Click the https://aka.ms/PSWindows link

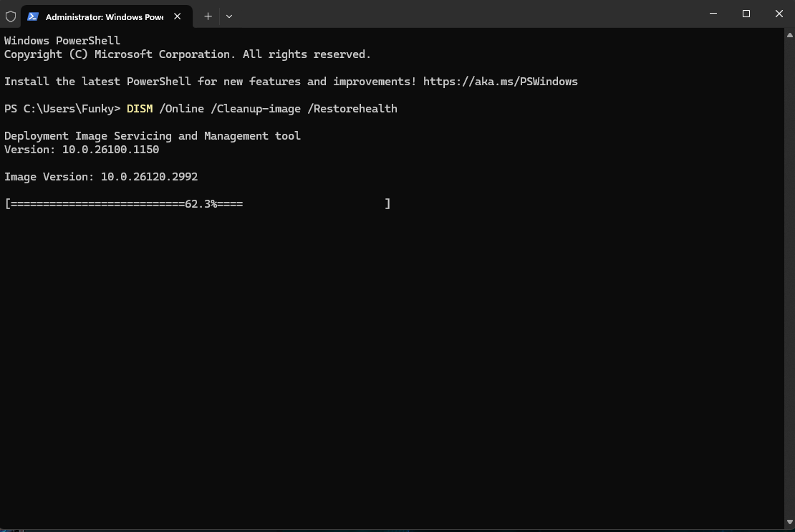tap(501, 82)
